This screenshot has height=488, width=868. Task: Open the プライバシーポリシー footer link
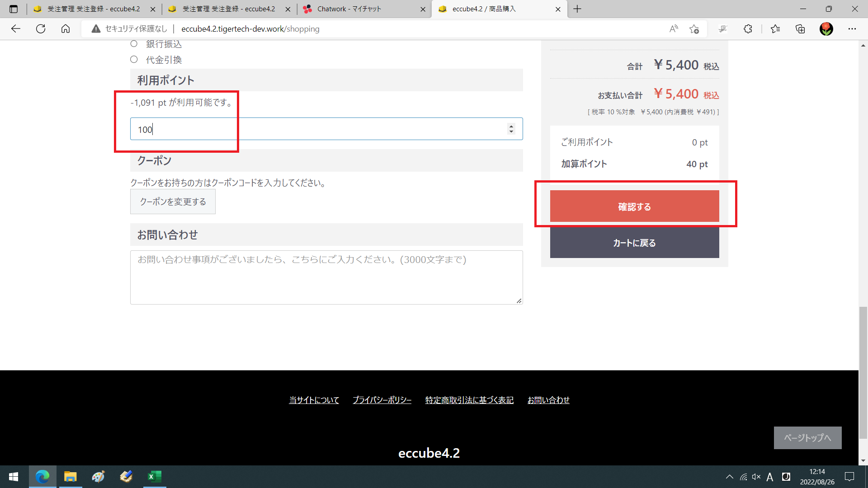(x=382, y=400)
